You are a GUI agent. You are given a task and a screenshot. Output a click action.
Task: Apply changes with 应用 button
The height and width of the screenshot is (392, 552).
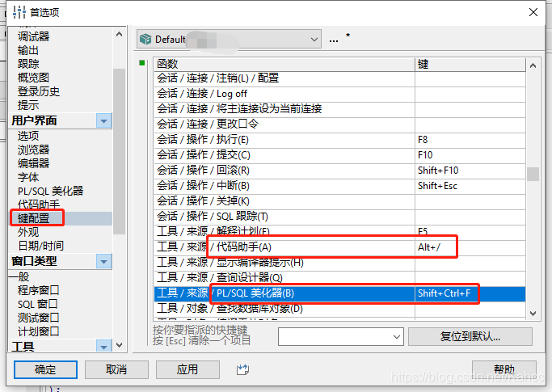pyautogui.click(x=188, y=369)
